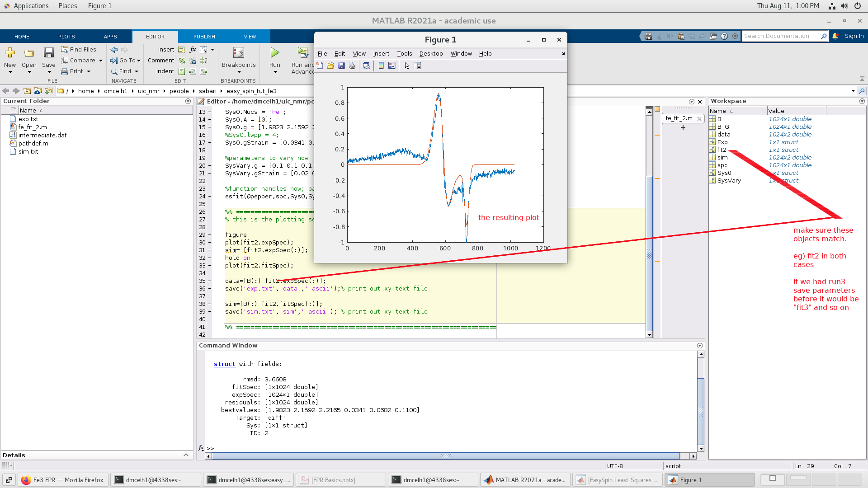Click the notification bell icon

[x=835, y=36]
